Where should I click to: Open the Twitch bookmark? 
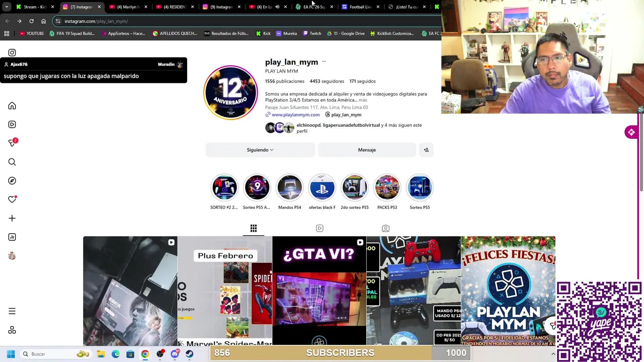pyautogui.click(x=312, y=33)
